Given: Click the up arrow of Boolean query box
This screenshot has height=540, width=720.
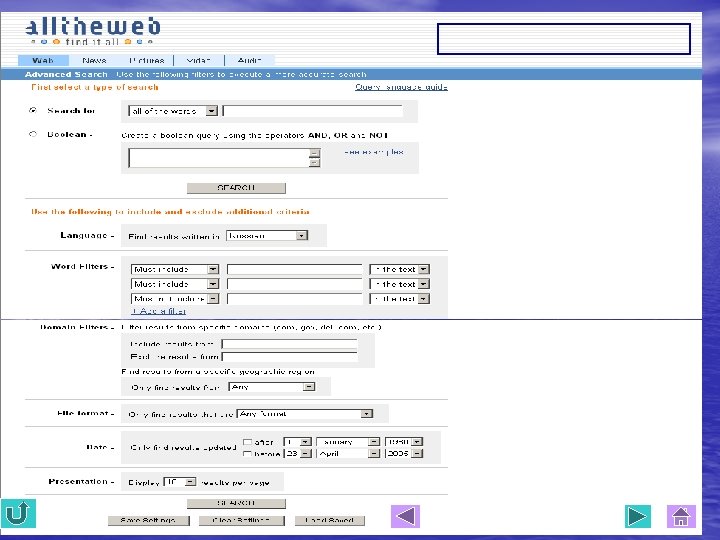Looking at the screenshot, I should (x=315, y=153).
